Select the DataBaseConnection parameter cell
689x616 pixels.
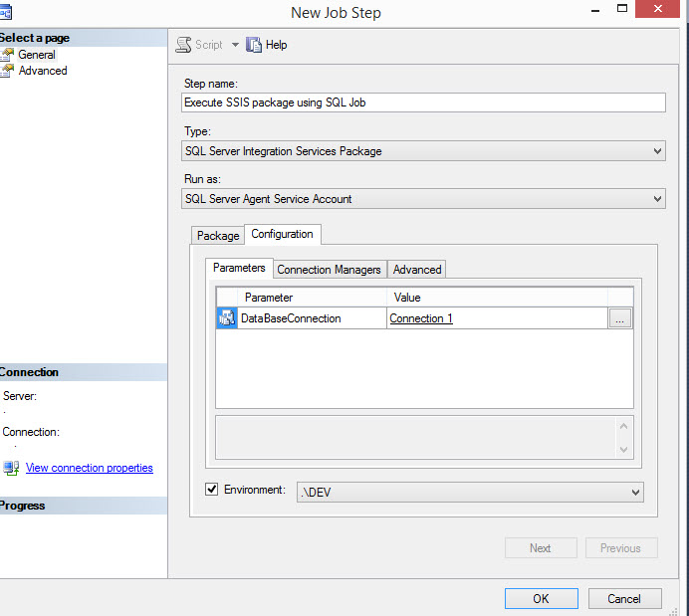click(312, 318)
